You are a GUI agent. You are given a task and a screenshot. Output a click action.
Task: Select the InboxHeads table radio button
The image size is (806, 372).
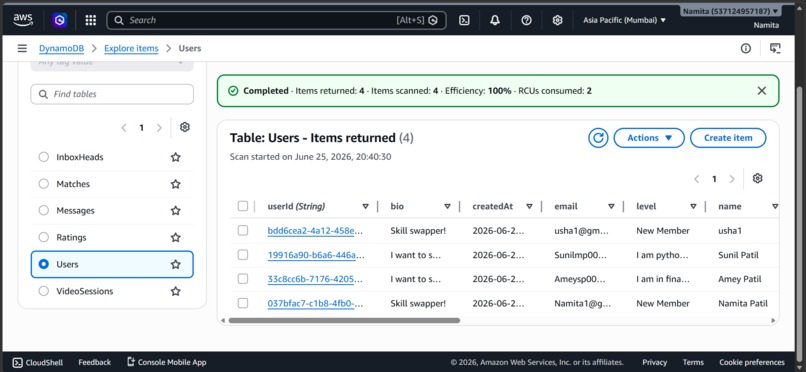(x=44, y=157)
